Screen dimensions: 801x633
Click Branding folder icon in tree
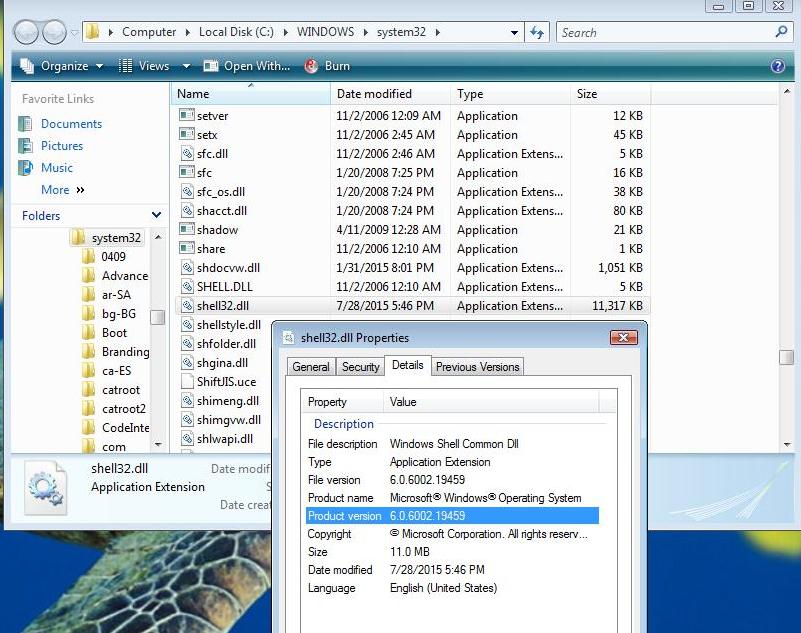click(x=89, y=351)
